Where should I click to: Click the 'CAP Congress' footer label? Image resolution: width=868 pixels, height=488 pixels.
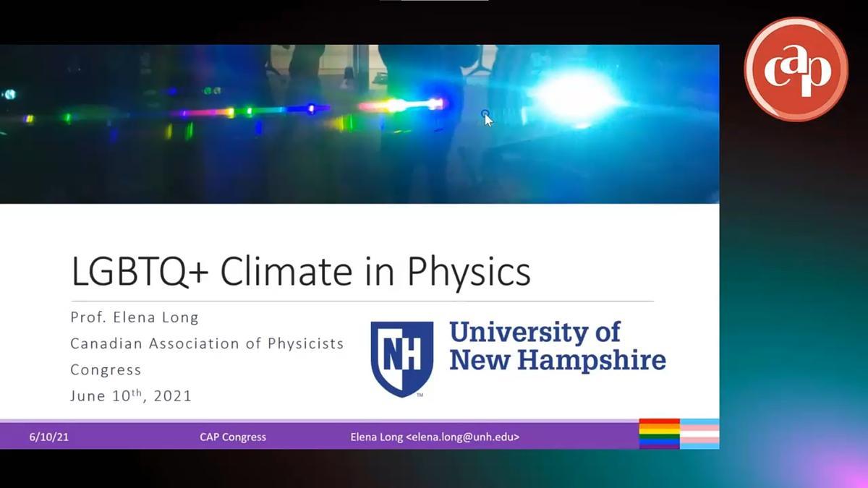pyautogui.click(x=233, y=437)
